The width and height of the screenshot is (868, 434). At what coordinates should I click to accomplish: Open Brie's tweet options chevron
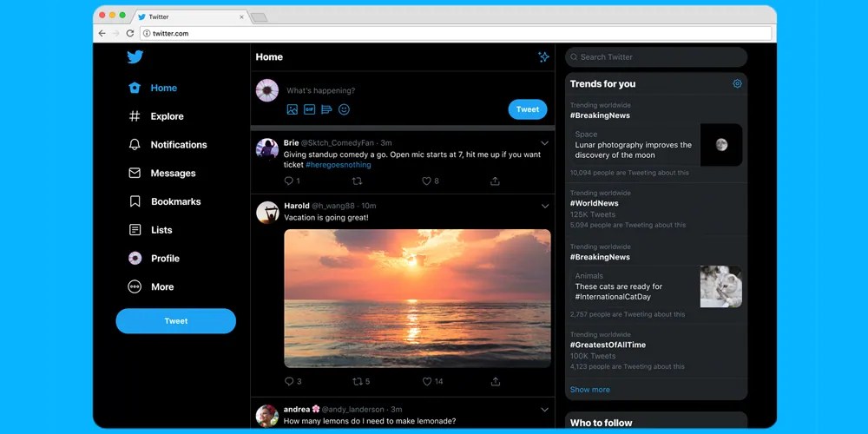coord(545,143)
